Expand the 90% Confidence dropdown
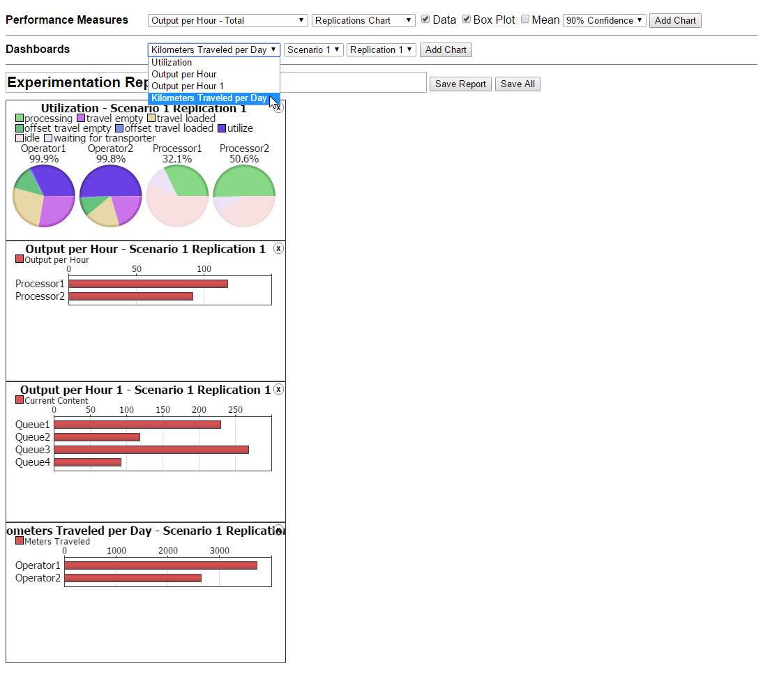 pos(604,20)
